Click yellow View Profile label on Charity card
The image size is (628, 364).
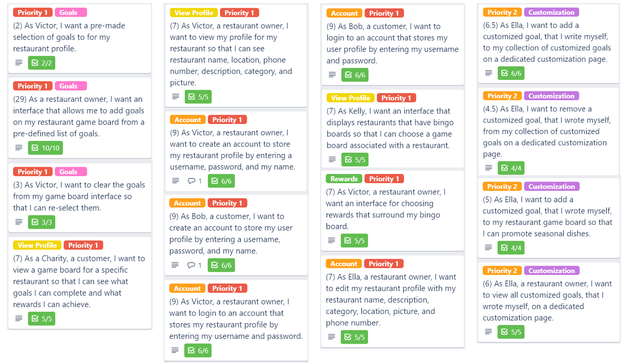(x=37, y=245)
